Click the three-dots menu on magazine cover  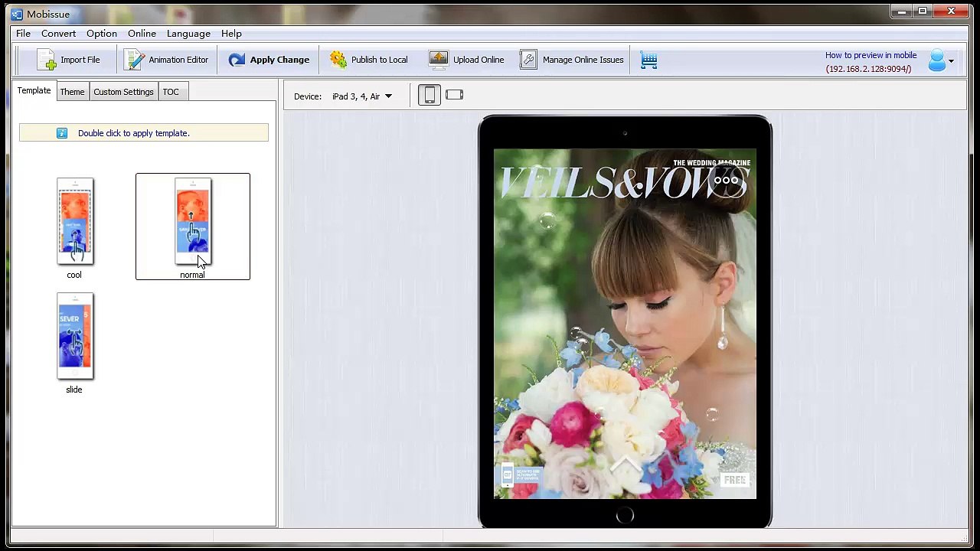pos(726,181)
